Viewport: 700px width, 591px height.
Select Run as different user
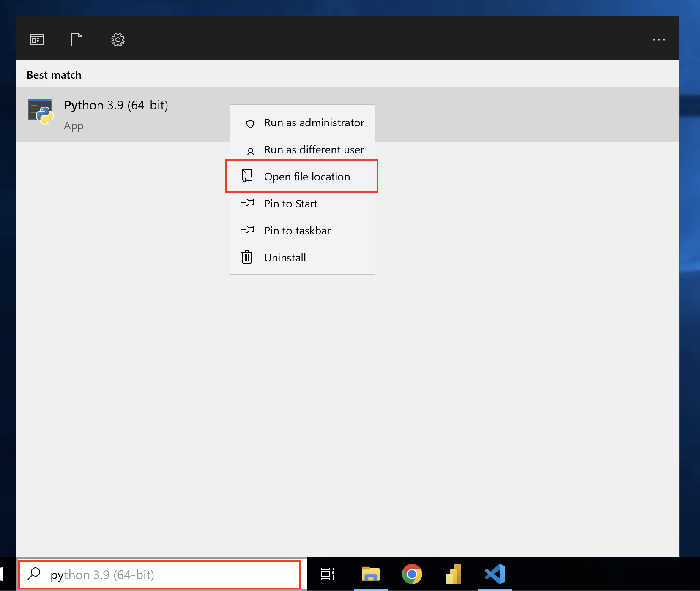tap(314, 150)
